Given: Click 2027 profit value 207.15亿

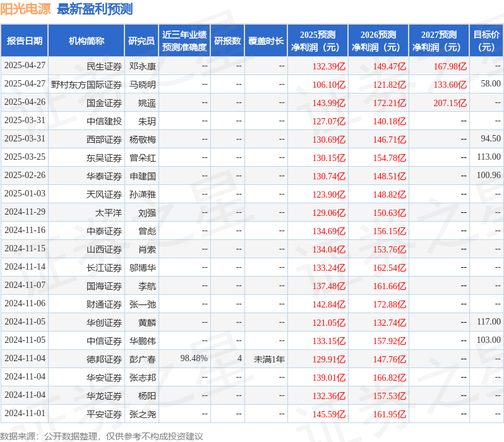Looking at the screenshot, I should click(450, 103).
